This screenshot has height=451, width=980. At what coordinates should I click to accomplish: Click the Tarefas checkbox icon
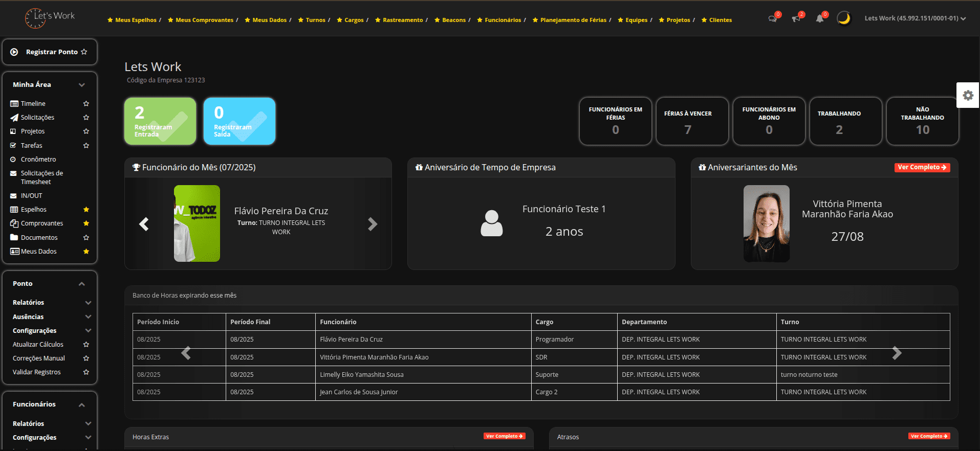(14, 145)
